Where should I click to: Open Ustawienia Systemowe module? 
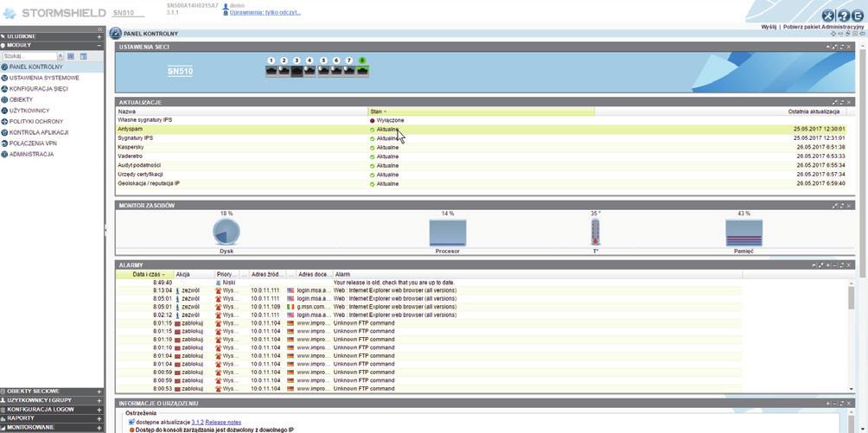(x=44, y=78)
